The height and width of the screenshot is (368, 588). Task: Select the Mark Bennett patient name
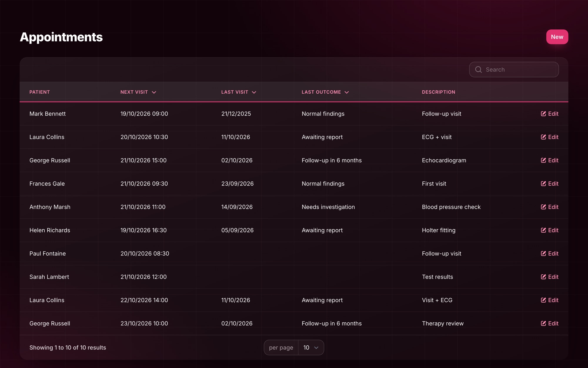coord(47,114)
